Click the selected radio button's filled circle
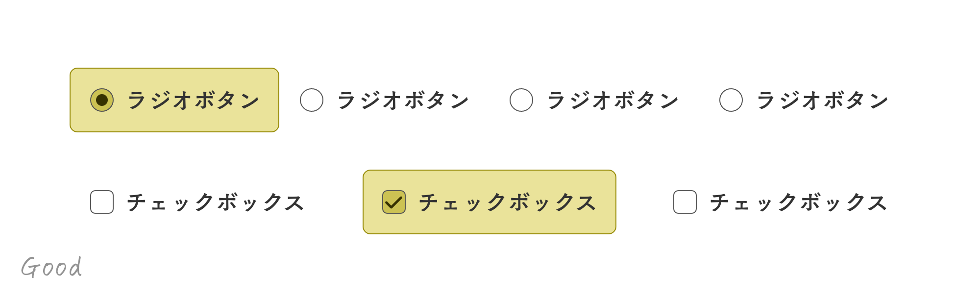The image size is (980, 301). coord(102,100)
